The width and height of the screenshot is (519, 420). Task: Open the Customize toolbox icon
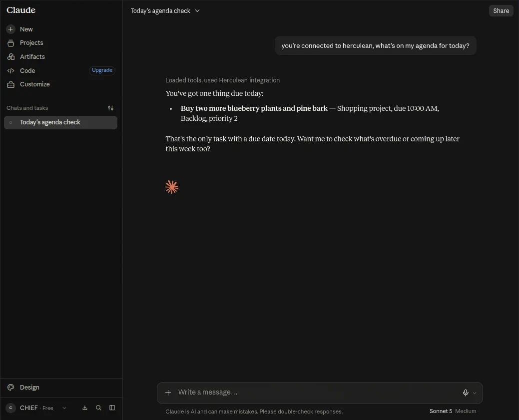pyautogui.click(x=10, y=84)
